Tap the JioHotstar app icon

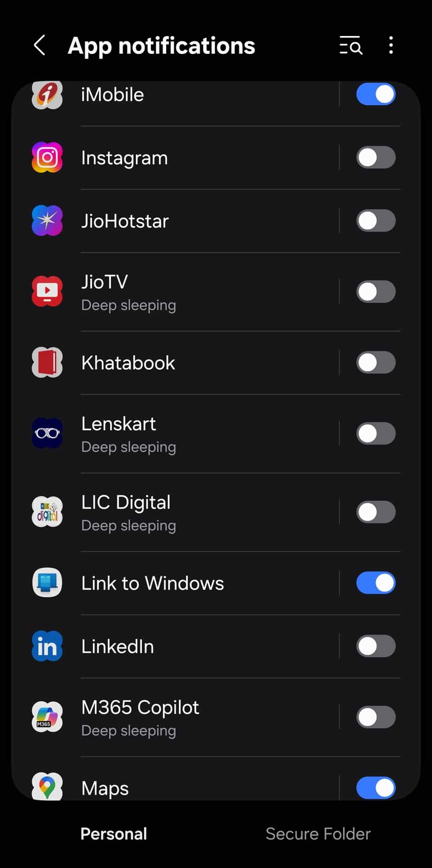tap(47, 221)
